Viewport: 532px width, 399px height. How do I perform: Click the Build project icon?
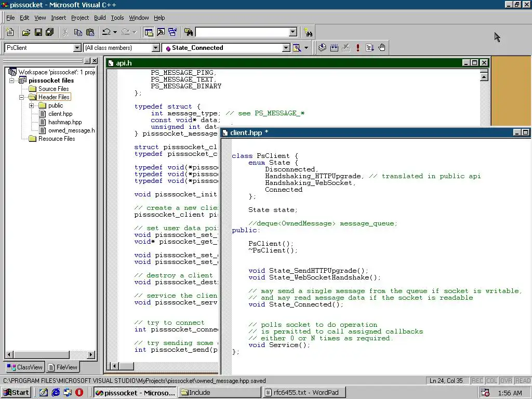pos(334,48)
